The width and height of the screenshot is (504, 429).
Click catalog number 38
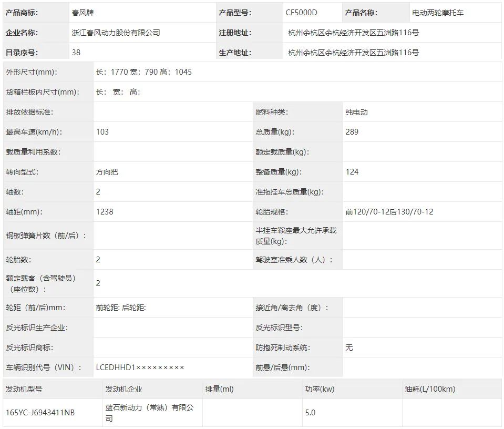(x=76, y=53)
